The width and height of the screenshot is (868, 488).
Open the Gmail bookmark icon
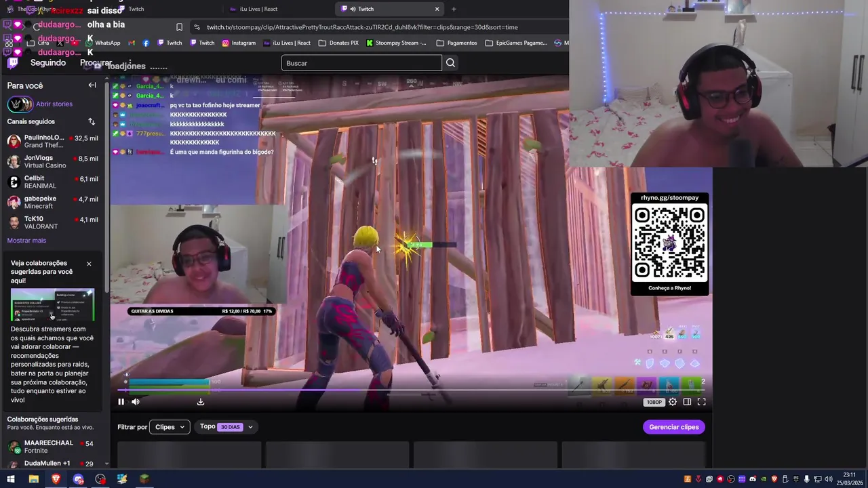point(132,43)
